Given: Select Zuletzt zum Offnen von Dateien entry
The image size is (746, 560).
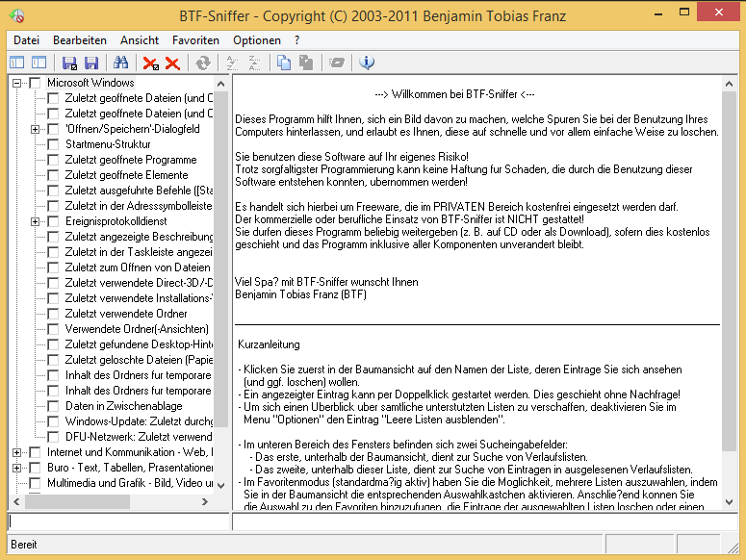Looking at the screenshot, I should pyautogui.click(x=138, y=267).
